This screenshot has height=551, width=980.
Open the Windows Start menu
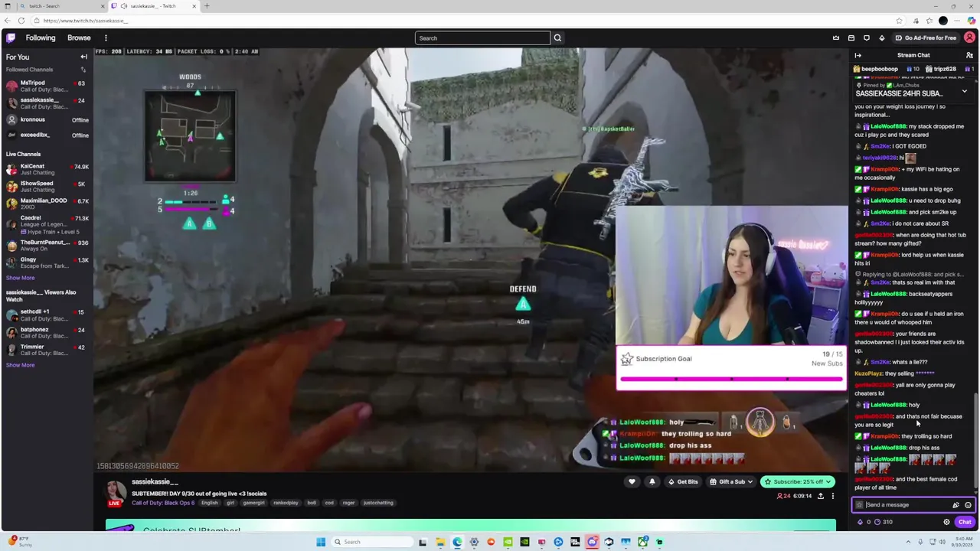point(321,542)
